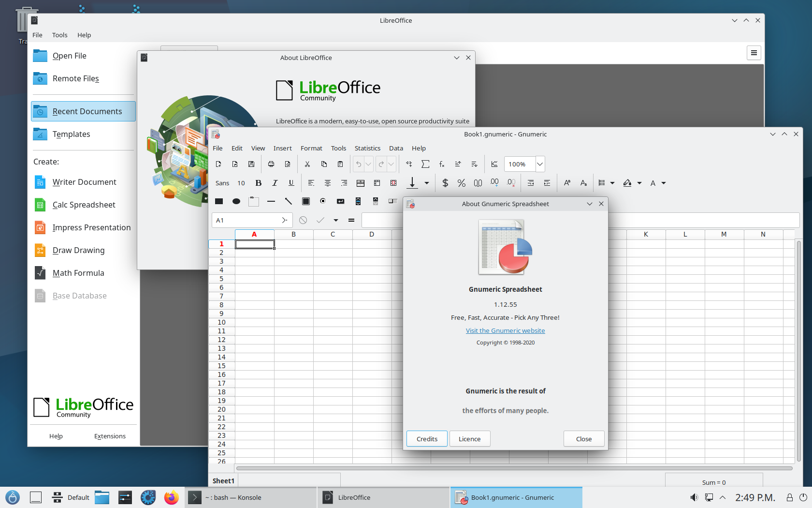812x508 pixels.
Task: Click the Credits button in About dialog
Action: pos(427,439)
